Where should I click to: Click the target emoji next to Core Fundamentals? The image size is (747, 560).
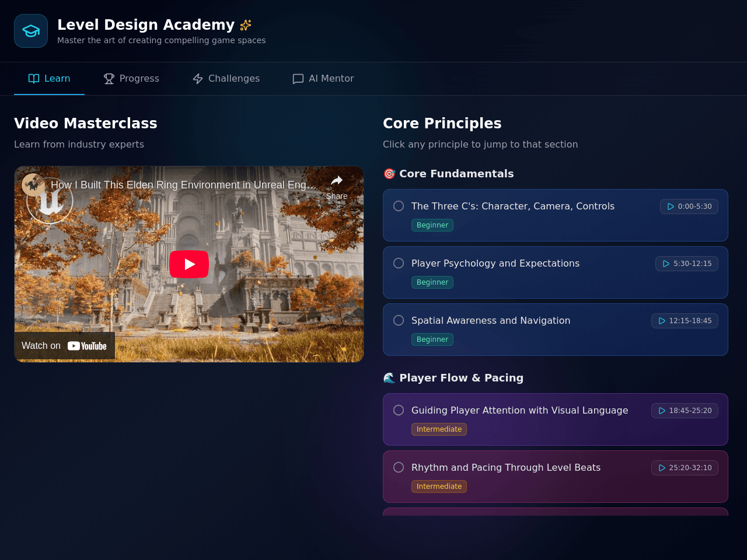click(389, 174)
